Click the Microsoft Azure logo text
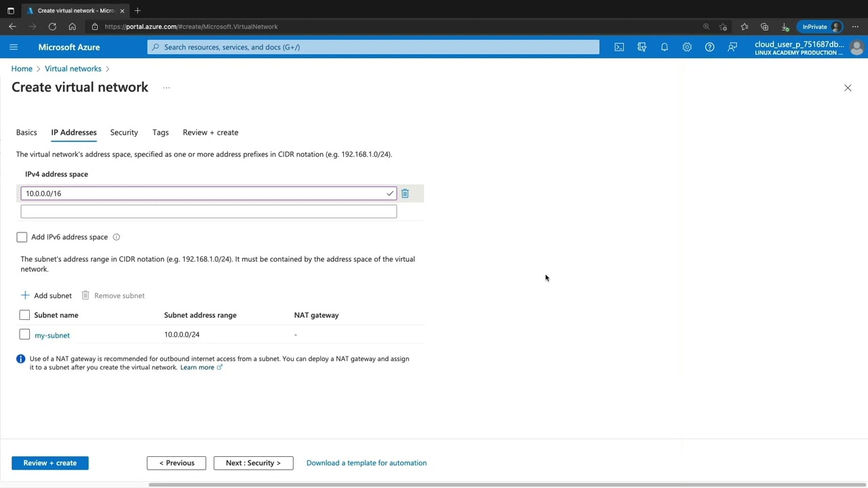Image resolution: width=868 pixels, height=488 pixels. coord(69,47)
